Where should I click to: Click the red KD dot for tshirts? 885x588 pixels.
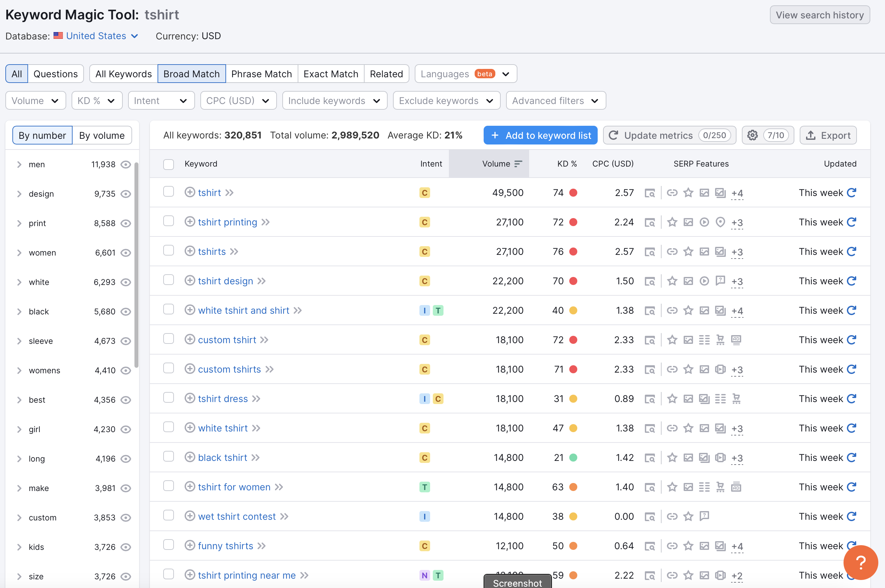573,252
